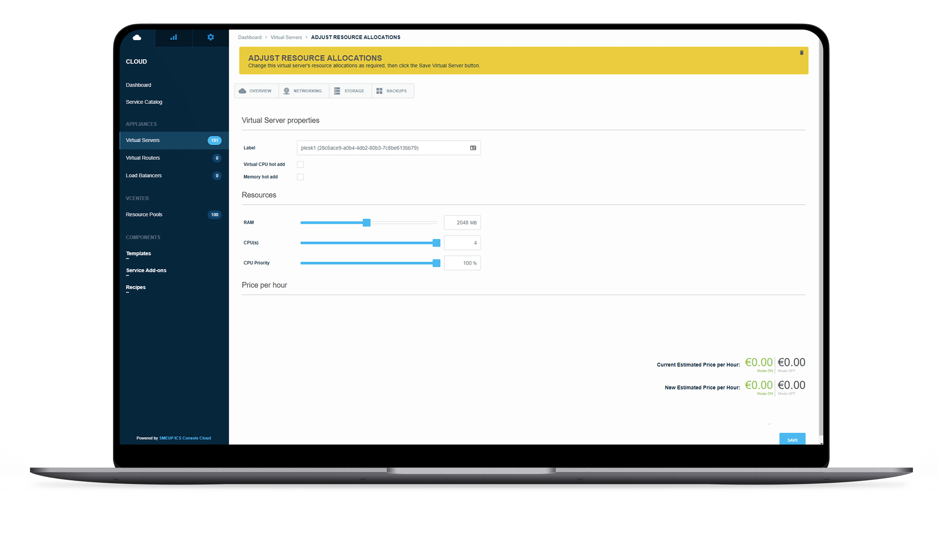Follow the SMEUP ICS Console Cloud link
The height and width of the screenshot is (560, 938).
coord(185,438)
